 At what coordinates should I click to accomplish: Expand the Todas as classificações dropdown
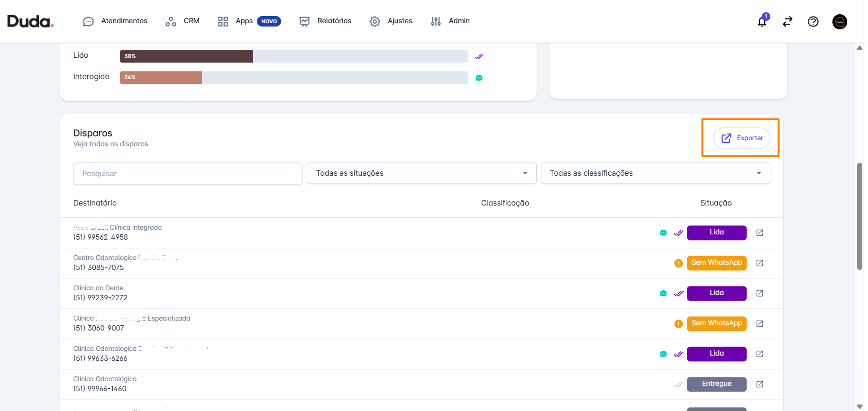tap(655, 173)
